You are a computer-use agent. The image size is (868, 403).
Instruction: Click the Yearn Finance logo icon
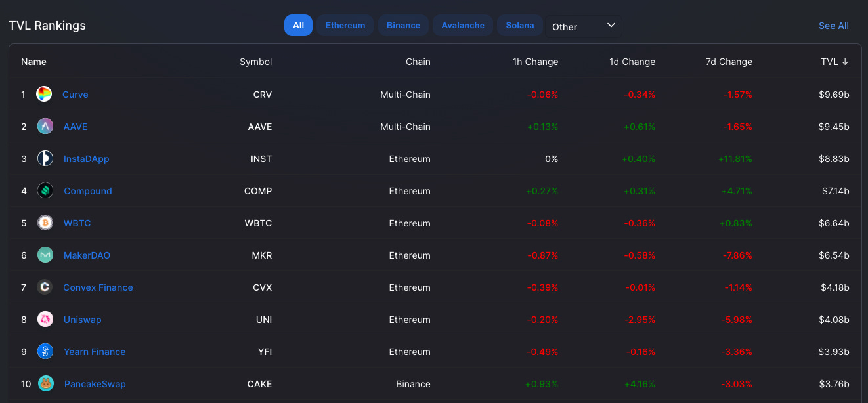(45, 352)
